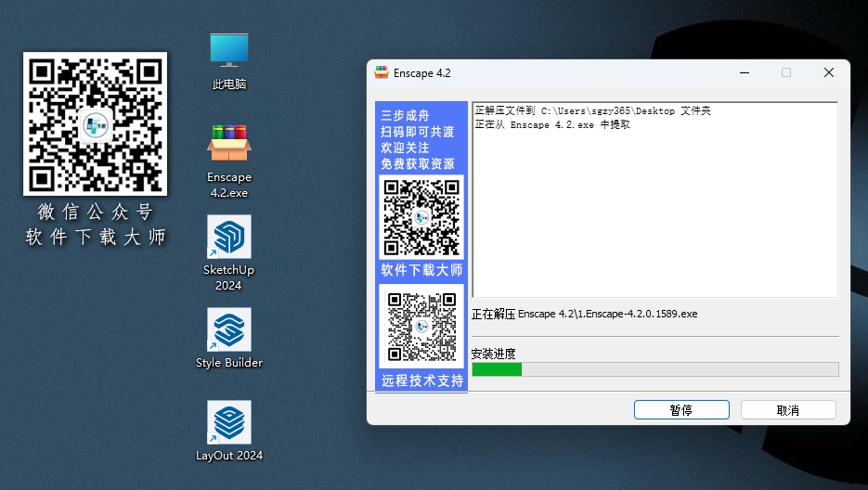Click the 微信公众号 QR code on desktop
This screenshot has height=490, width=868.
(x=95, y=124)
